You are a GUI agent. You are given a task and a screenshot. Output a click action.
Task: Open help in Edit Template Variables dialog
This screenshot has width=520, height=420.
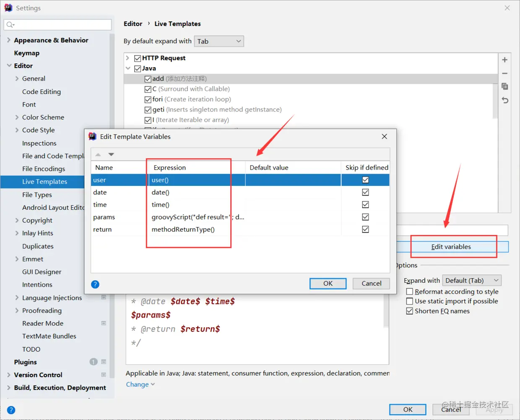[x=95, y=284]
